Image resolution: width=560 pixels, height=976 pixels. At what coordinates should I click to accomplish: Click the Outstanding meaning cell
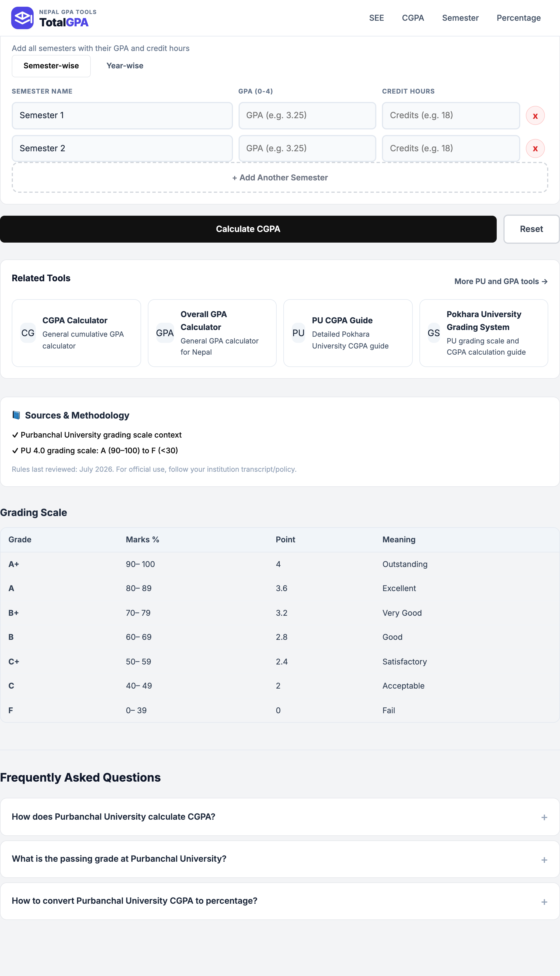(x=405, y=564)
